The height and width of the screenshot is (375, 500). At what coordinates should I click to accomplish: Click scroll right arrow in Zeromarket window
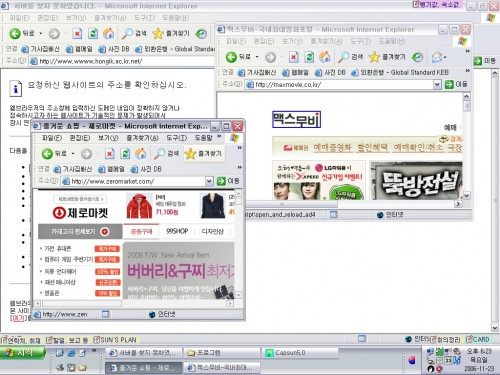click(x=230, y=303)
